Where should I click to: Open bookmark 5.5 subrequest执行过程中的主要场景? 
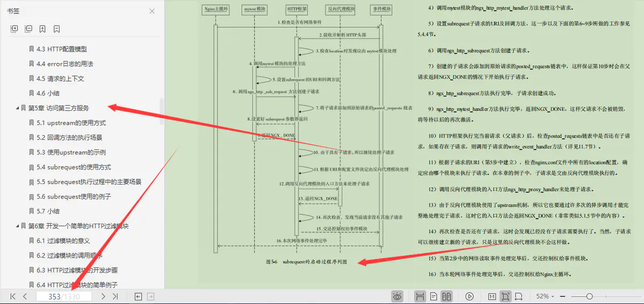click(x=89, y=182)
